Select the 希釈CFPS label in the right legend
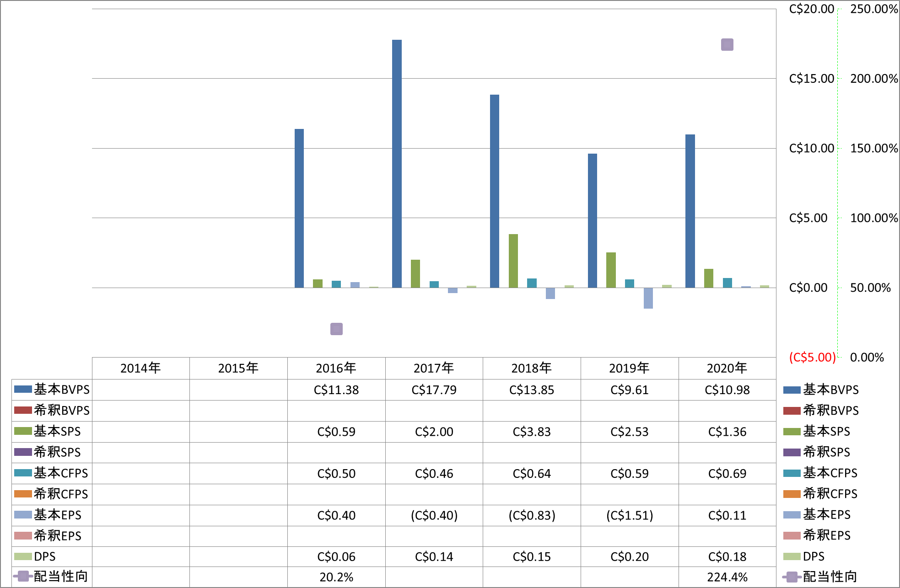 point(830,493)
